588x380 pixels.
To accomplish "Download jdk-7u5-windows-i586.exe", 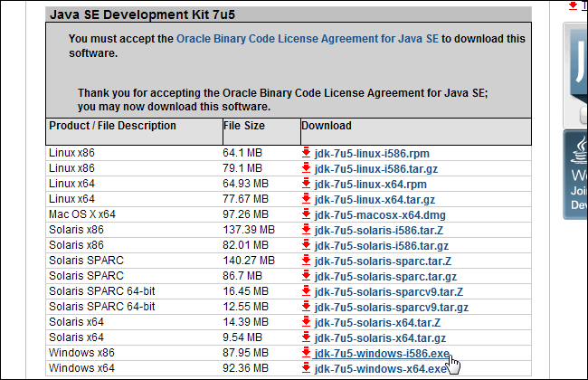I will pos(382,354).
